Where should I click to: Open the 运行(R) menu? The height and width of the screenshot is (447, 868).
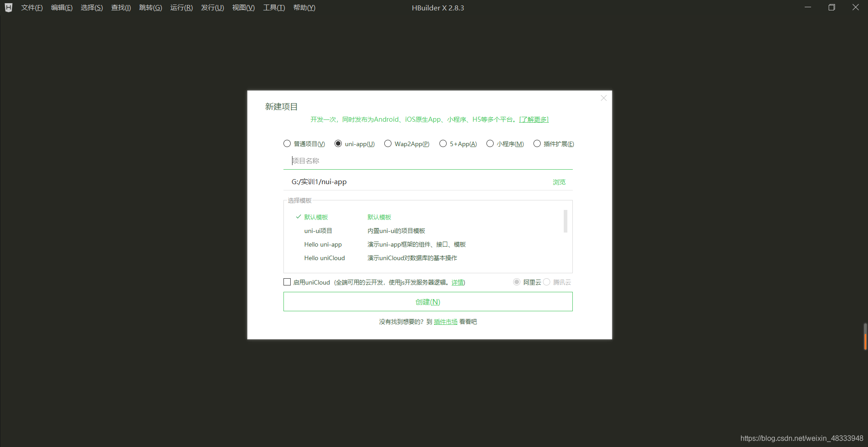tap(181, 8)
